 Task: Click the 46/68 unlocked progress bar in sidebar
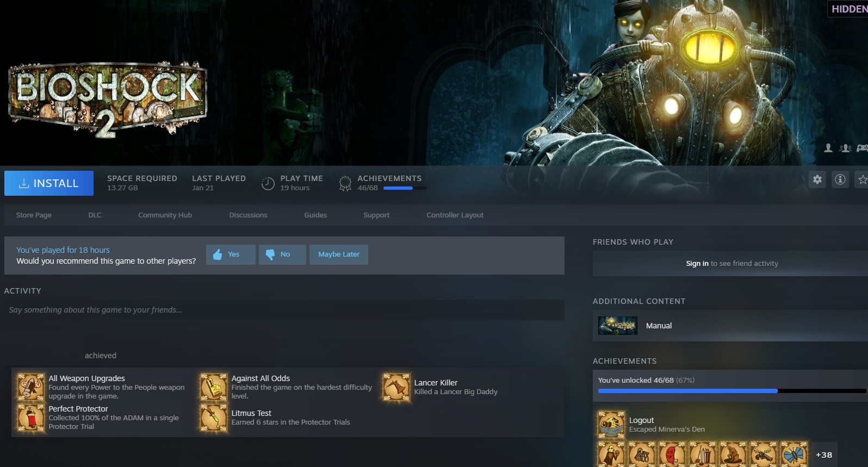pyautogui.click(x=732, y=391)
